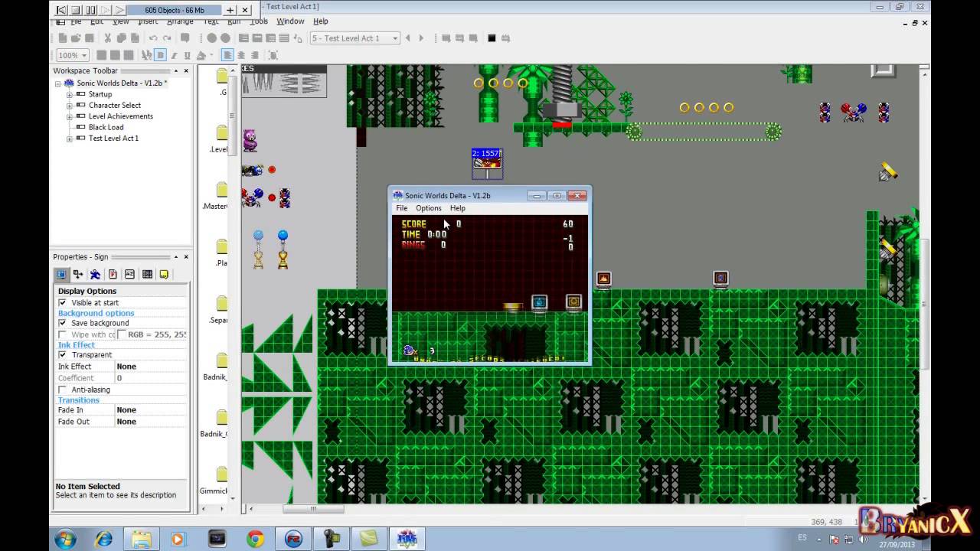Uncheck the 'Save background' checkbox

coord(63,323)
